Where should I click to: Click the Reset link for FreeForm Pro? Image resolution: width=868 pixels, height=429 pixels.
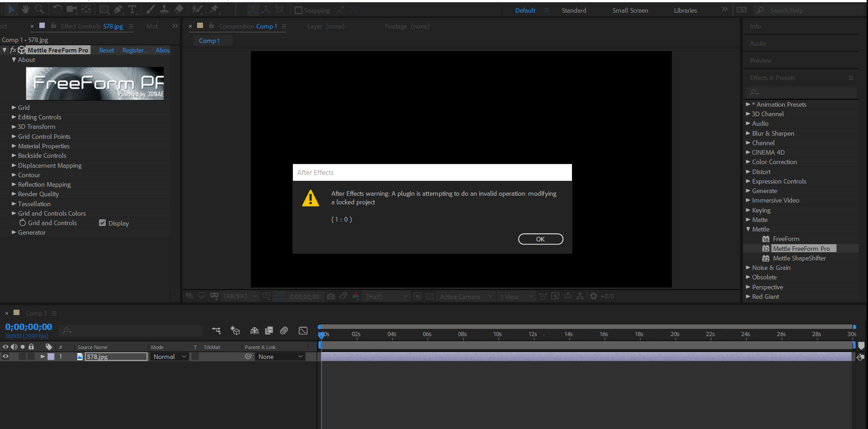tap(107, 50)
